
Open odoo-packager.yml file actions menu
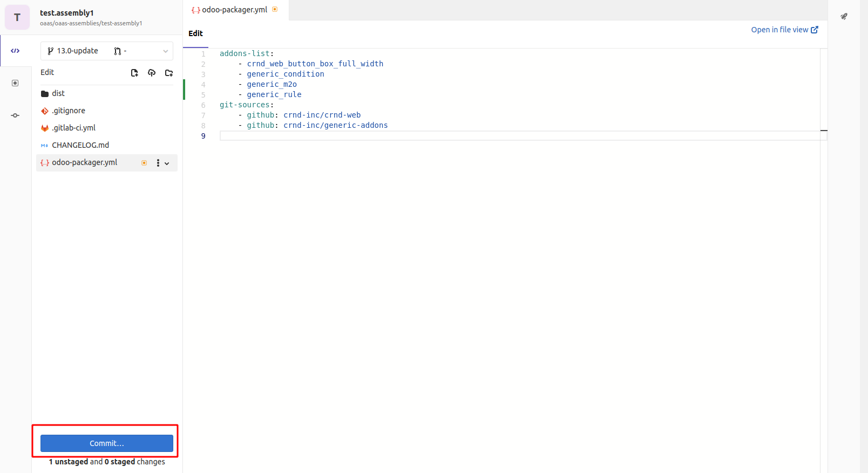pos(158,163)
